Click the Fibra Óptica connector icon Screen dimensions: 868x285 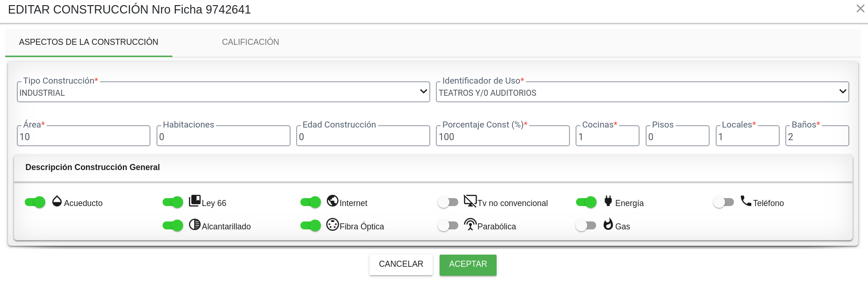[333, 224]
